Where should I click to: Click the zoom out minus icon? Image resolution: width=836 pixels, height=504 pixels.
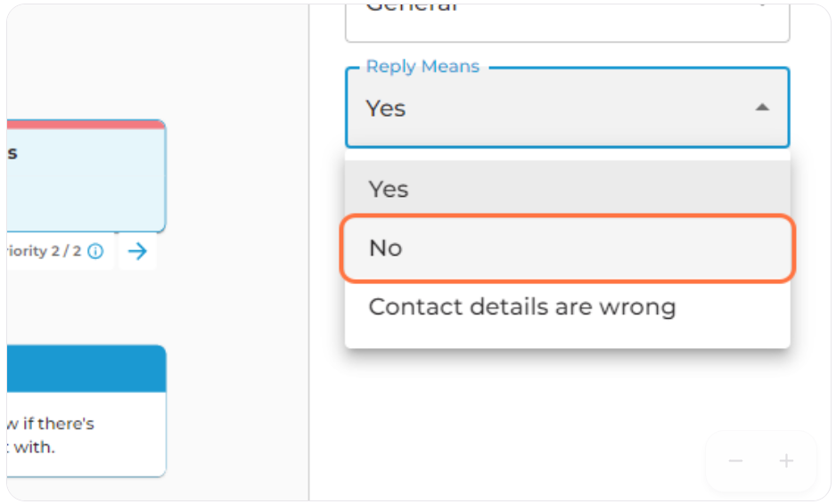pyautogui.click(x=736, y=461)
